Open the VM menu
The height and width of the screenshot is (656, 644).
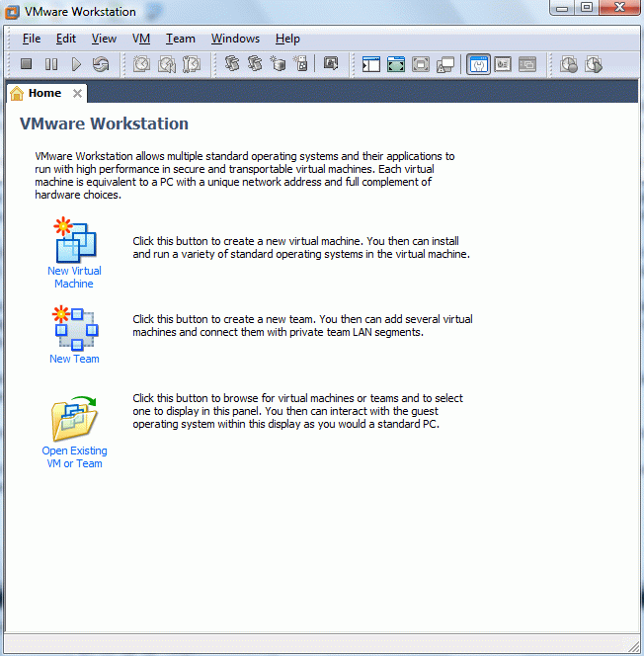point(141,39)
